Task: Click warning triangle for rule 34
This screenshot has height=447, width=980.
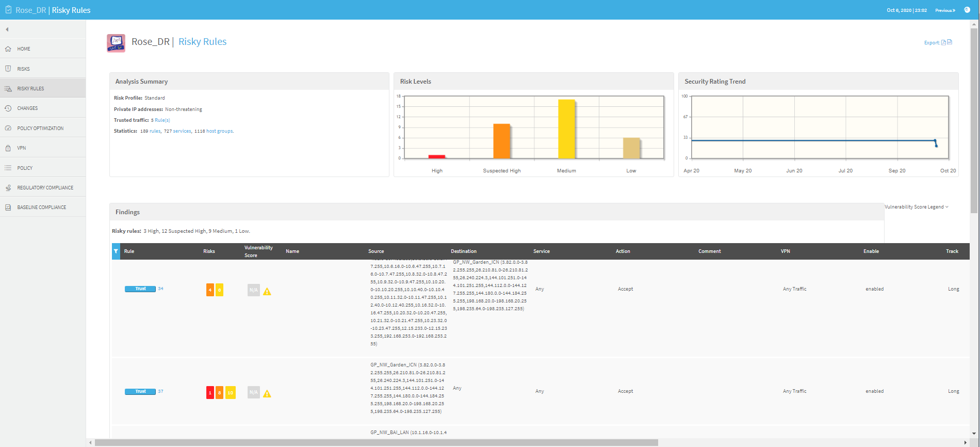Action: tap(267, 292)
